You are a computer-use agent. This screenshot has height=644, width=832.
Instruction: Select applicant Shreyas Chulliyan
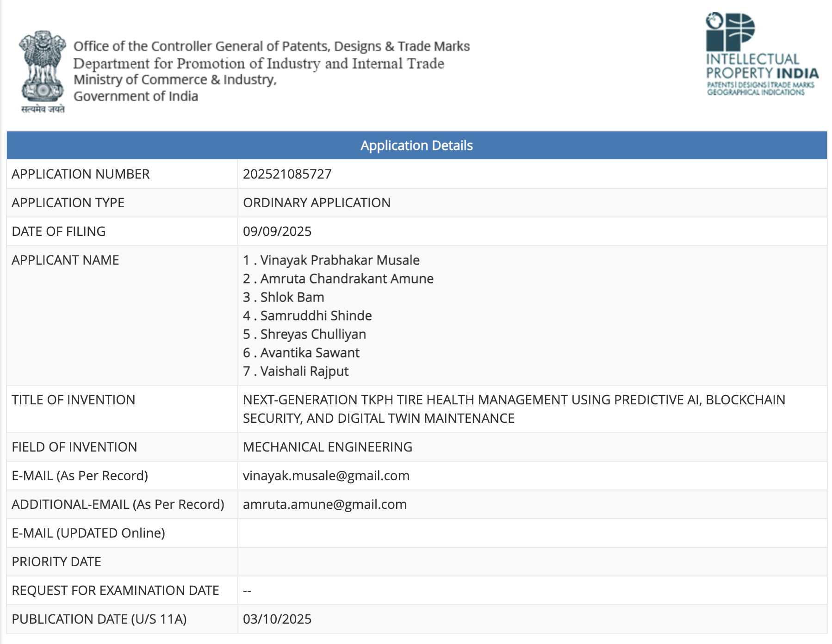313,334
